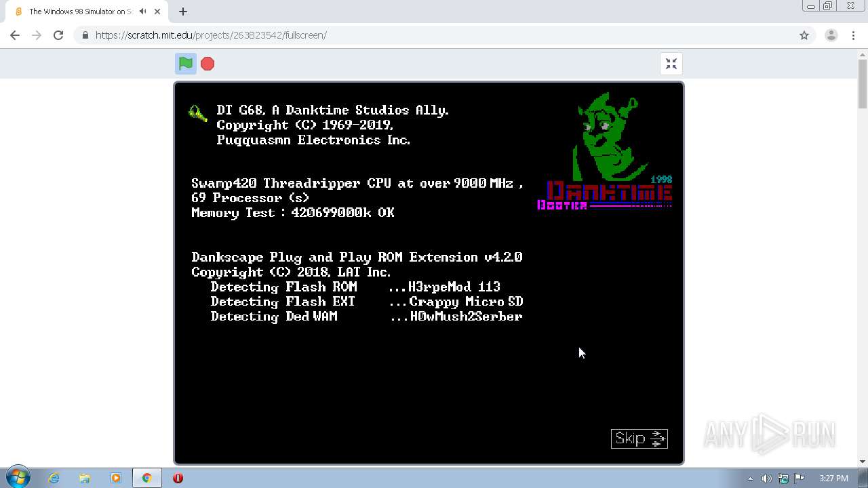Stop the project with the red stop icon
This screenshot has height=488, width=868.
point(208,64)
